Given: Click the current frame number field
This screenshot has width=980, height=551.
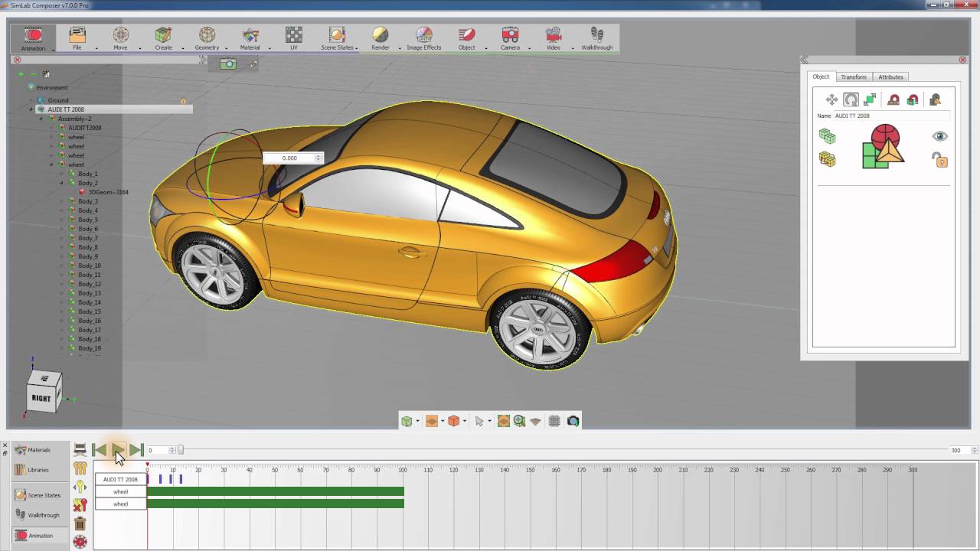Looking at the screenshot, I should 157,450.
